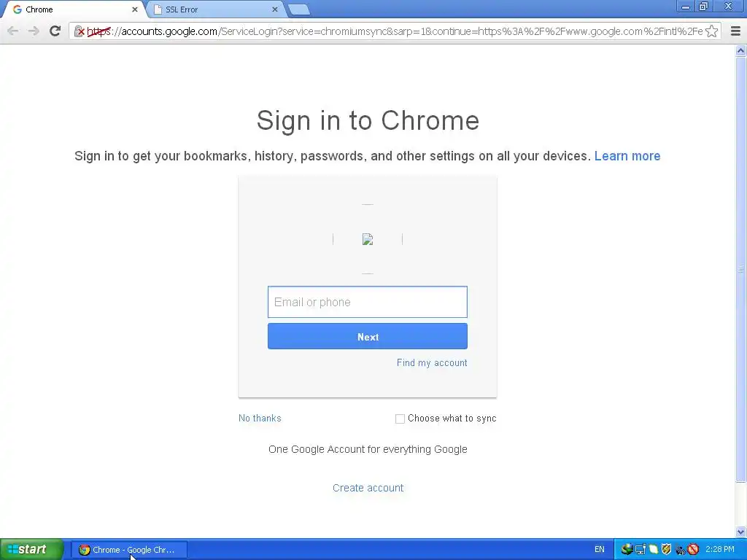
Task: Open the Windows start menu
Action: [31, 550]
